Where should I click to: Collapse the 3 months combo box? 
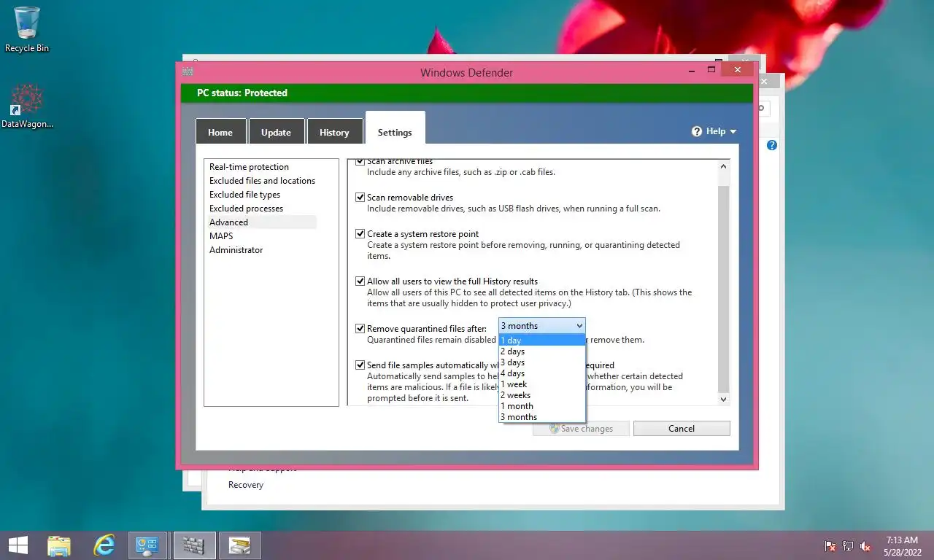click(x=541, y=325)
